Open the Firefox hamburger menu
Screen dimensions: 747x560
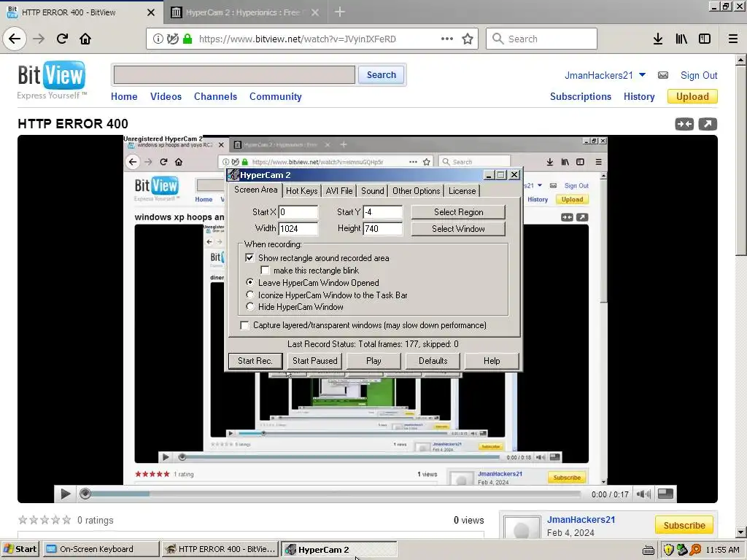pos(733,39)
